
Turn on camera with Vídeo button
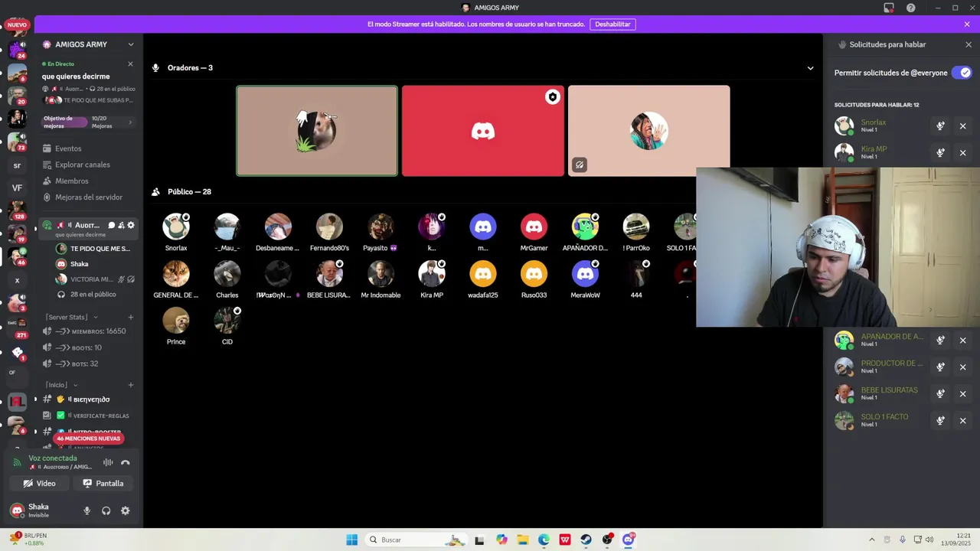pyautogui.click(x=39, y=483)
